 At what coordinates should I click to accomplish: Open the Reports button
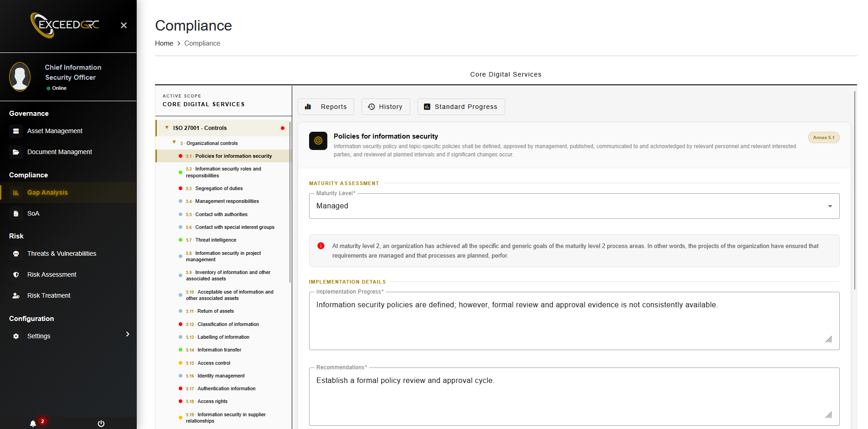326,107
